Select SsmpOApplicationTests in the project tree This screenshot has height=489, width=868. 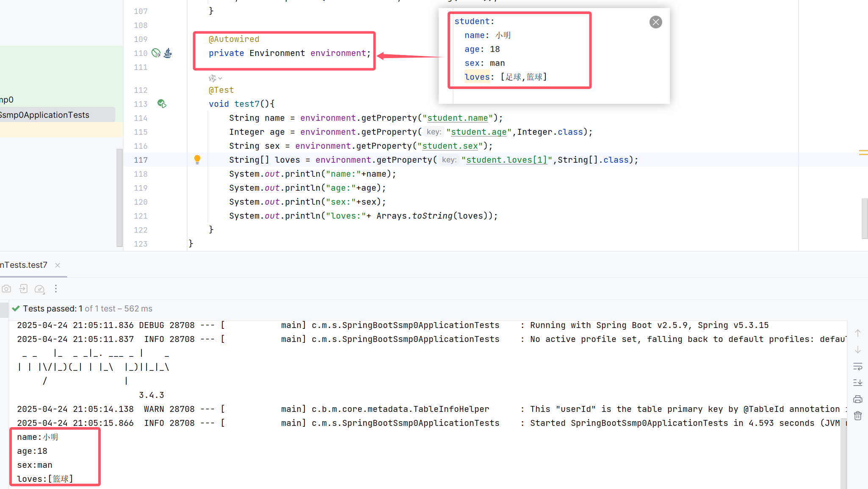[45, 115]
